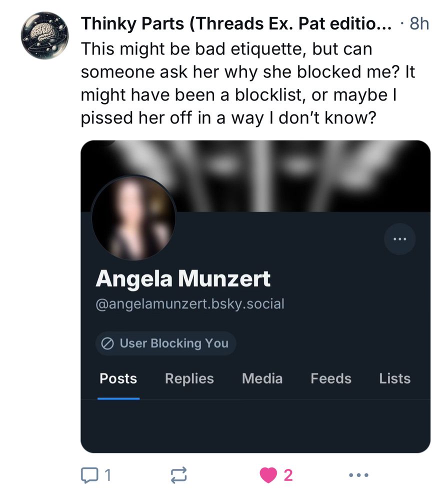The height and width of the screenshot is (500, 448).
Task: Click the post text about bad etiquette
Action: (248, 83)
